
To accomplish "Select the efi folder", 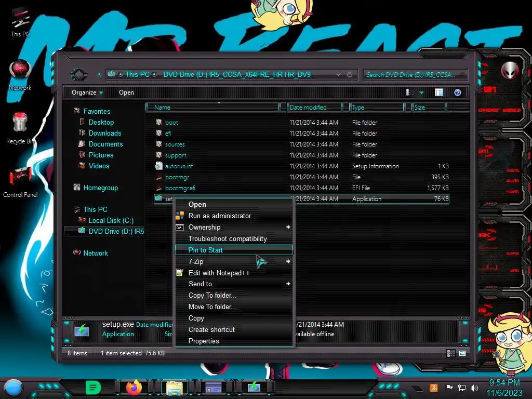I will coord(168,134).
